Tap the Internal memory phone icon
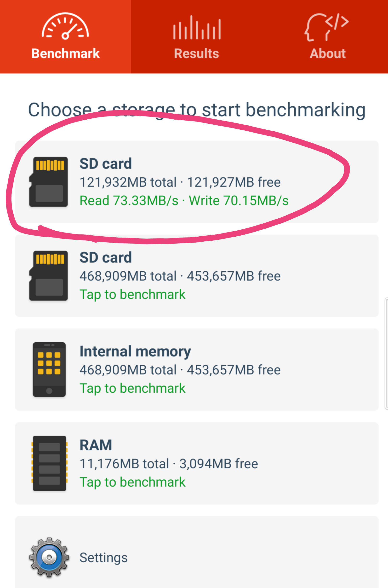The height and width of the screenshot is (588, 388). point(49,369)
